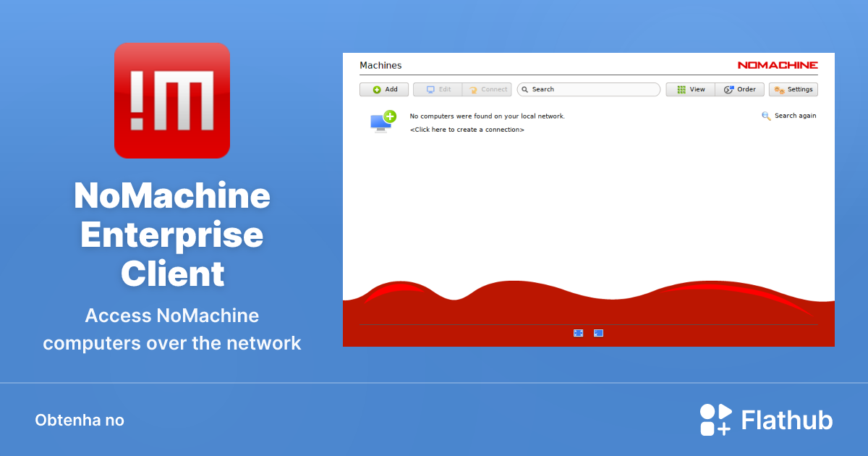Click the Settings gears icon

[780, 89]
